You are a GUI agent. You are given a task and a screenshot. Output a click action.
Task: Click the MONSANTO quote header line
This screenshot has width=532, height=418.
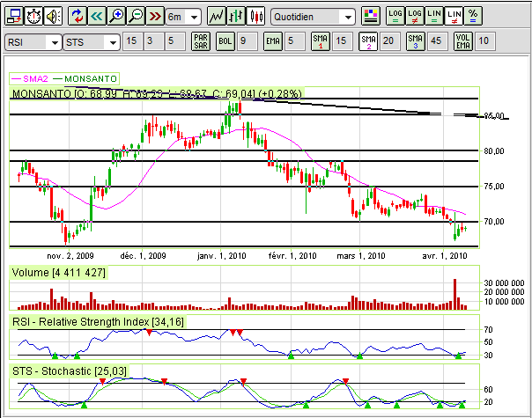click(157, 93)
